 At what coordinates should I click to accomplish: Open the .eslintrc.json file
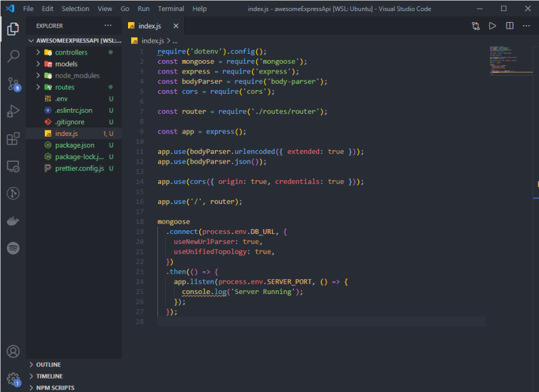(x=74, y=110)
